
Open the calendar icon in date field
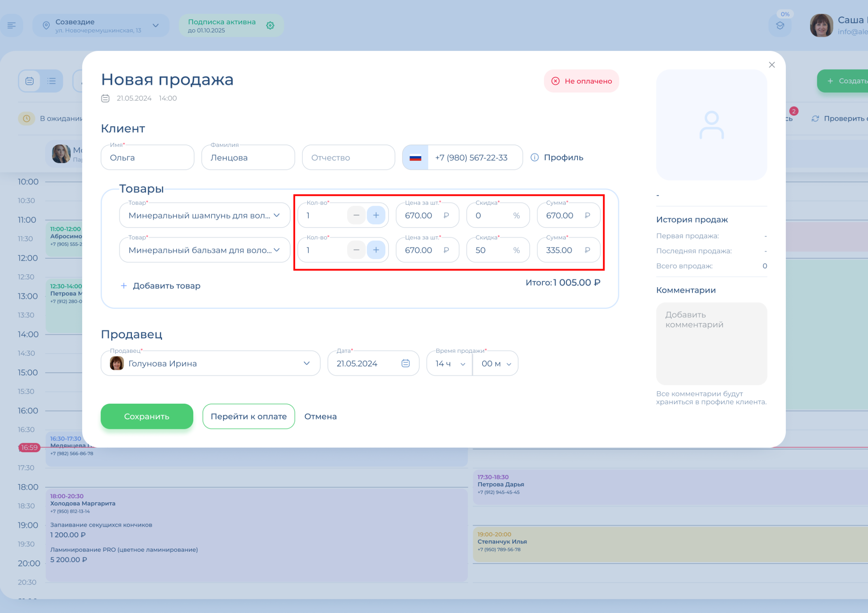point(405,363)
